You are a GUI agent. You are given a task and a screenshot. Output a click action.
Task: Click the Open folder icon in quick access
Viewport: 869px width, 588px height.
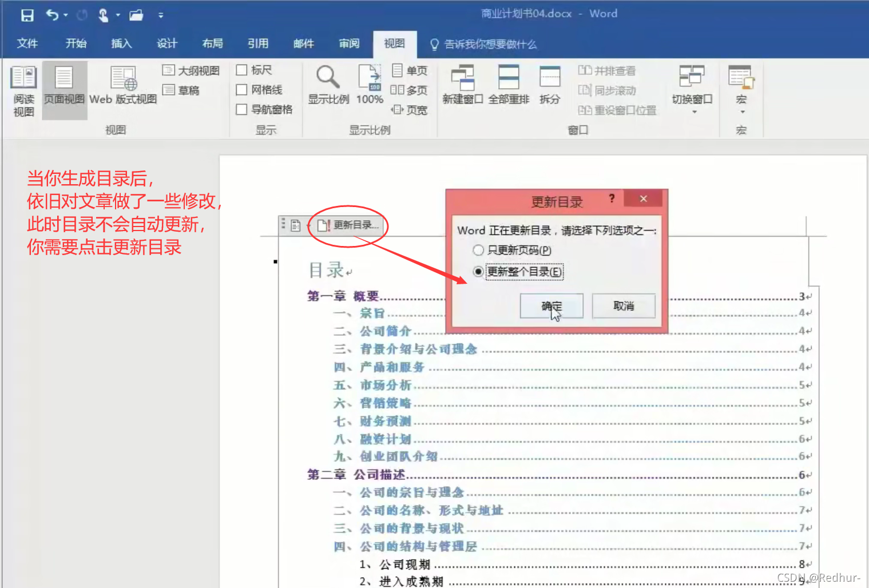tap(136, 15)
